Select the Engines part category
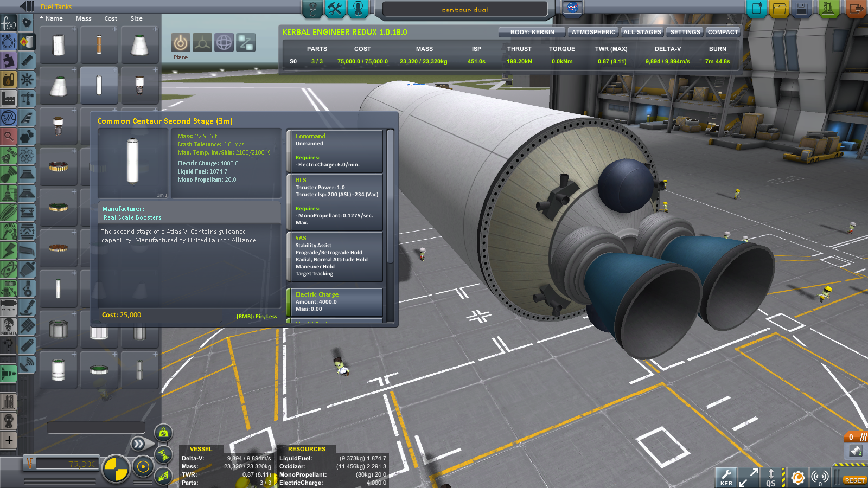 [27, 60]
